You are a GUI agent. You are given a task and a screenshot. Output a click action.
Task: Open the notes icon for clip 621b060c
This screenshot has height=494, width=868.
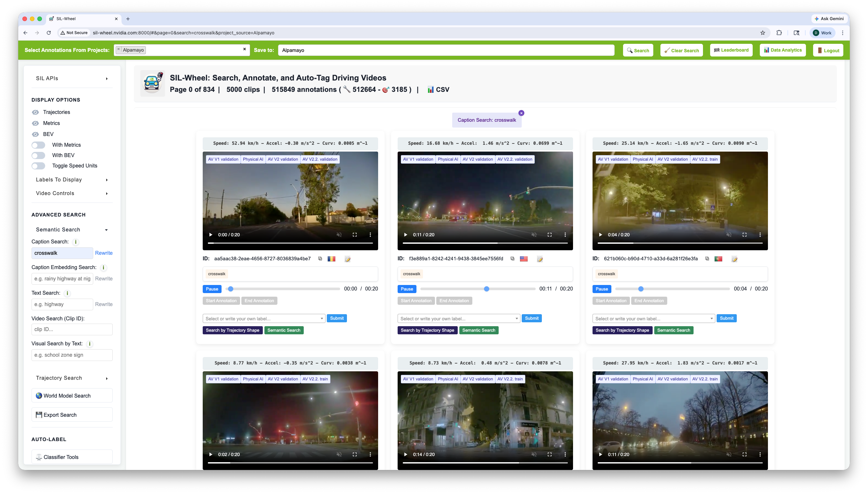[x=734, y=259]
